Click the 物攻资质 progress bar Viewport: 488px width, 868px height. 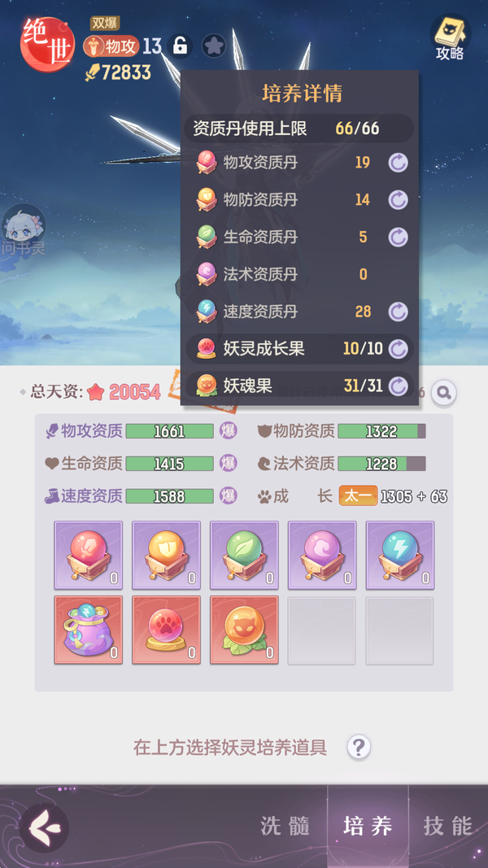[x=169, y=431]
